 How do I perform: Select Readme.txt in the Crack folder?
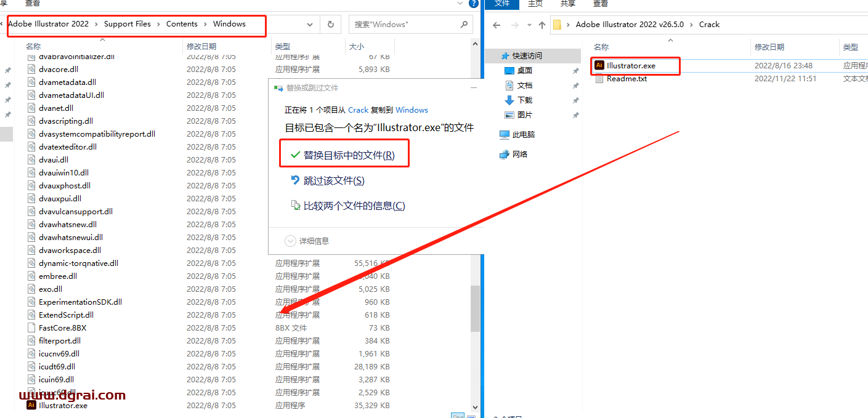[628, 78]
